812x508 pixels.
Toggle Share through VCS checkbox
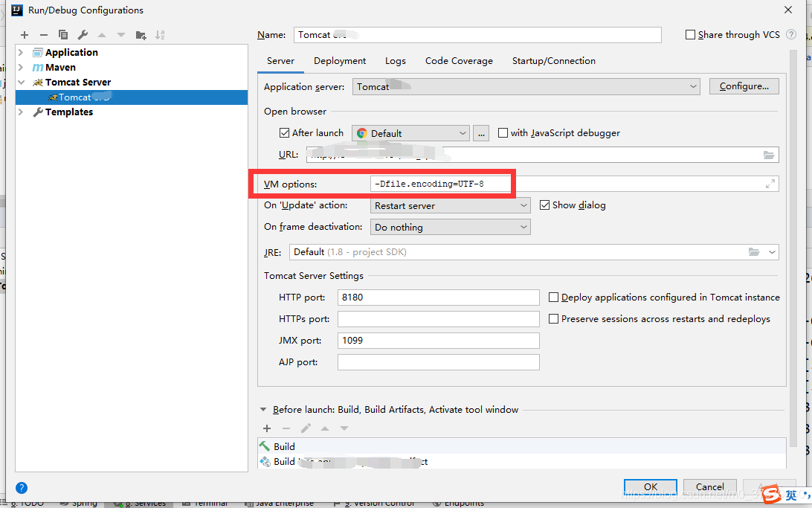[690, 35]
